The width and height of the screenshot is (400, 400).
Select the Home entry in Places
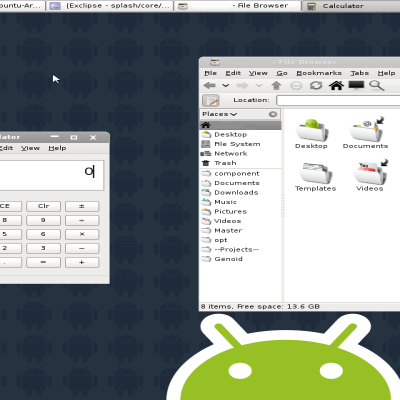(240, 125)
